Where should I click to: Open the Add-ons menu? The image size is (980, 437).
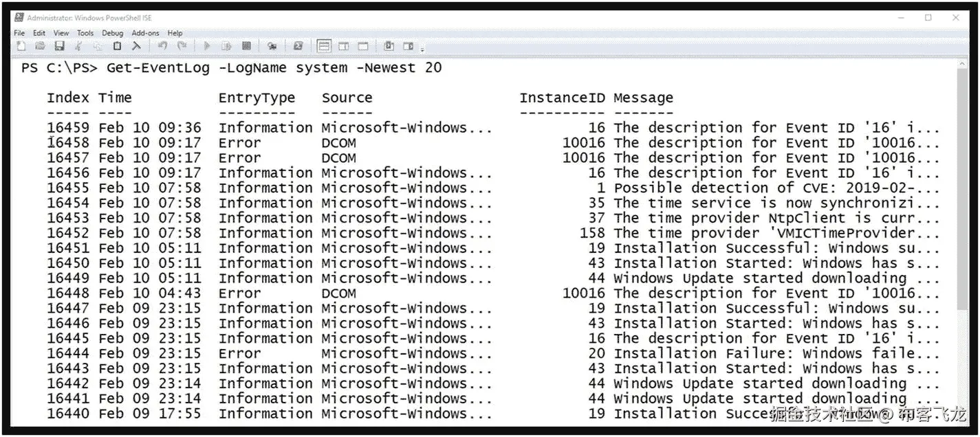click(x=145, y=32)
